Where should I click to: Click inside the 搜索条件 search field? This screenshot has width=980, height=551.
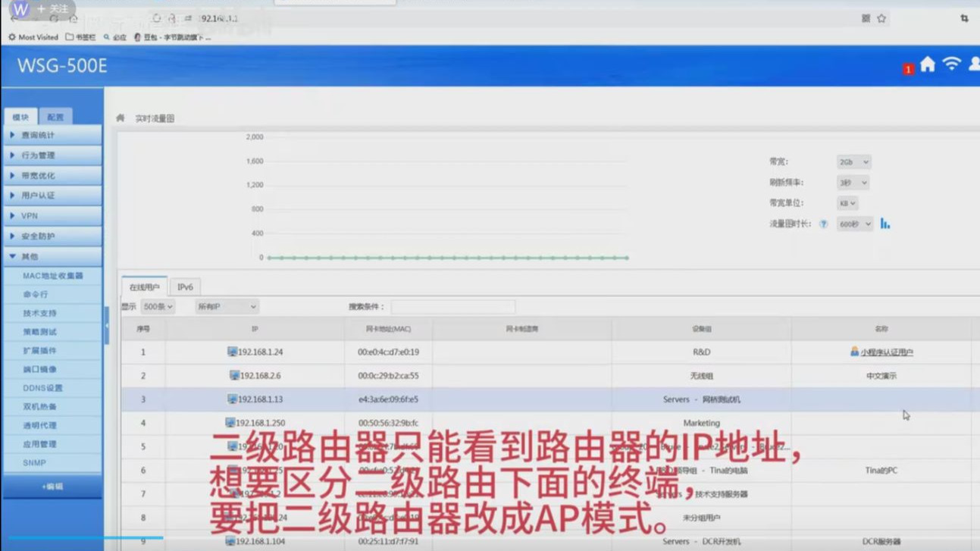pyautogui.click(x=453, y=306)
